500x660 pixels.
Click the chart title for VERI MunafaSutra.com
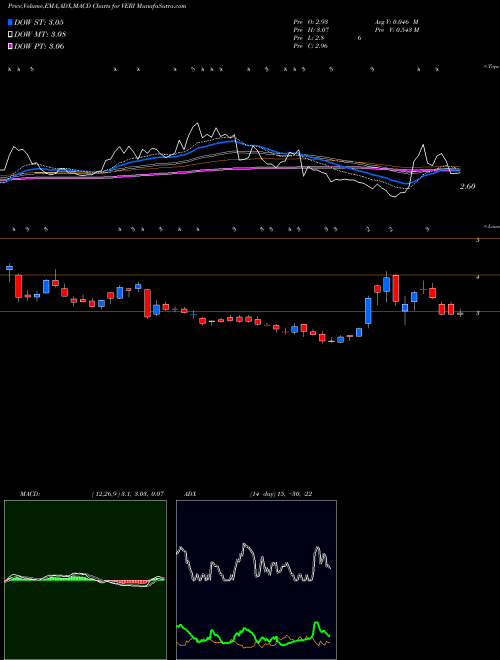pos(97,6)
